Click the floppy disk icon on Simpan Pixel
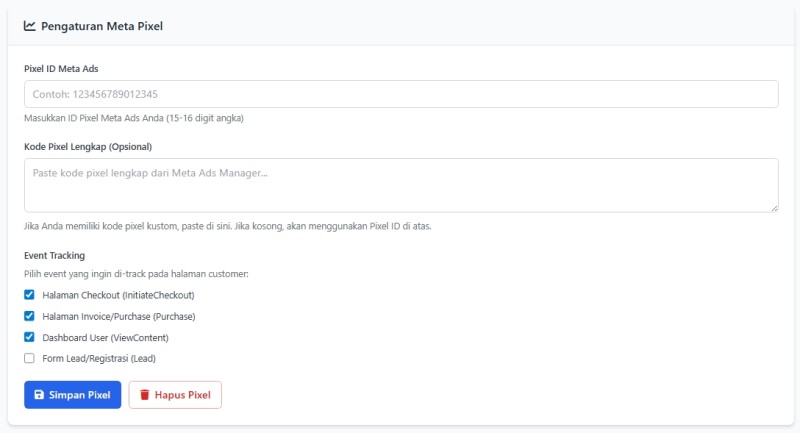This screenshot has width=800, height=433. point(39,395)
